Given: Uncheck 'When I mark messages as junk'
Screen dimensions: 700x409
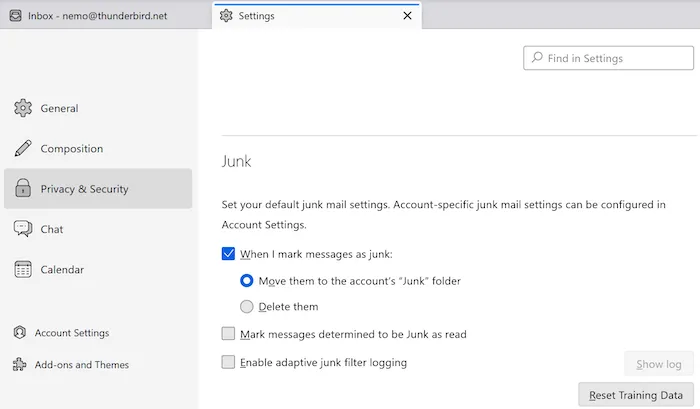Looking at the screenshot, I should click(x=229, y=254).
